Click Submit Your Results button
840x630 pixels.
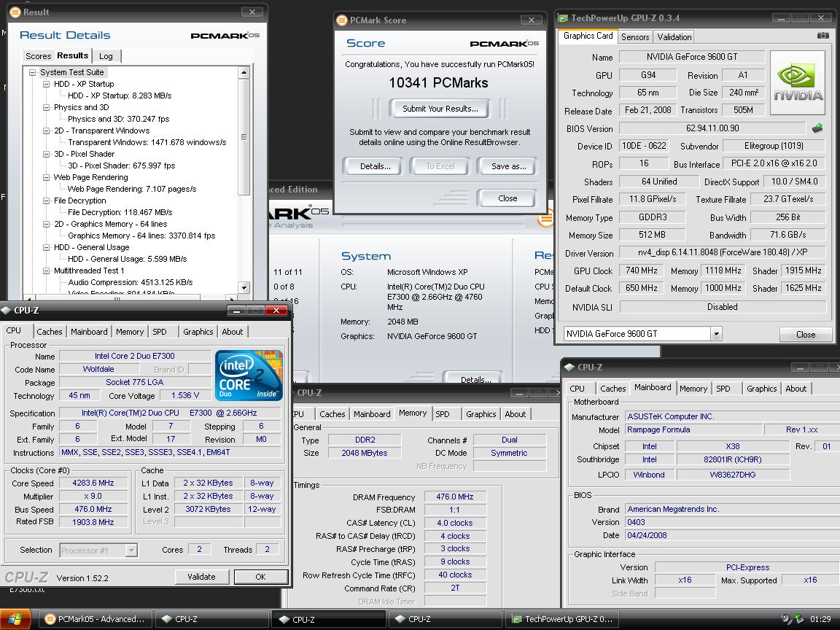[440, 109]
